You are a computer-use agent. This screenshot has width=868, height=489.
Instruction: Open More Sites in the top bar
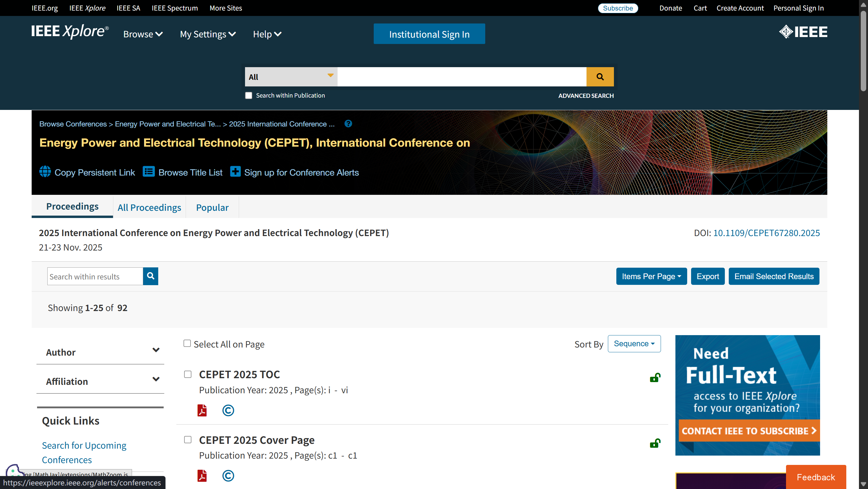click(x=226, y=8)
